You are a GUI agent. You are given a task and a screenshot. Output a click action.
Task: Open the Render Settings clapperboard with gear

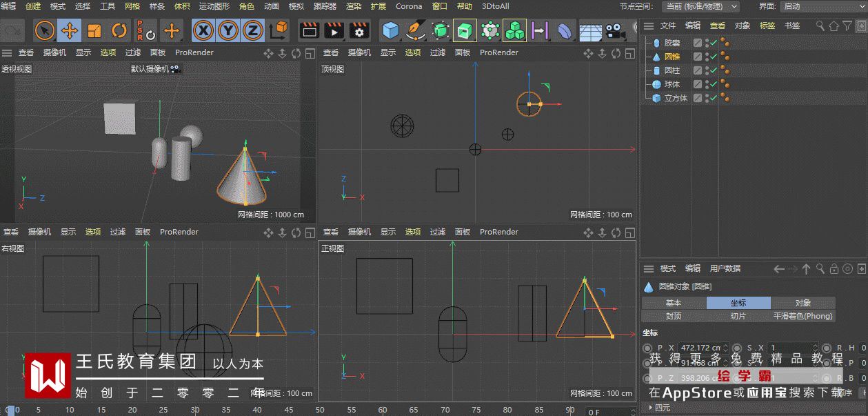(x=359, y=30)
